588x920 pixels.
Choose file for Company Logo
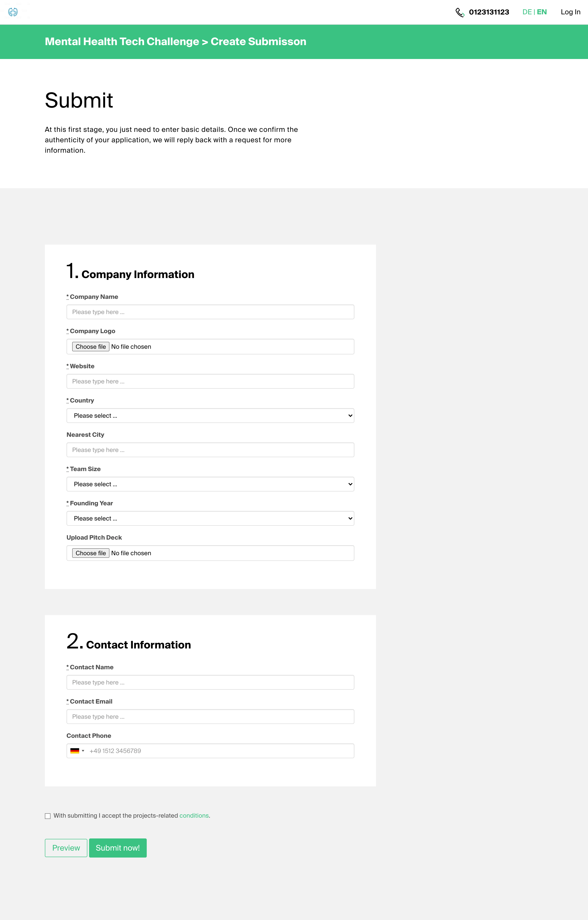91,347
